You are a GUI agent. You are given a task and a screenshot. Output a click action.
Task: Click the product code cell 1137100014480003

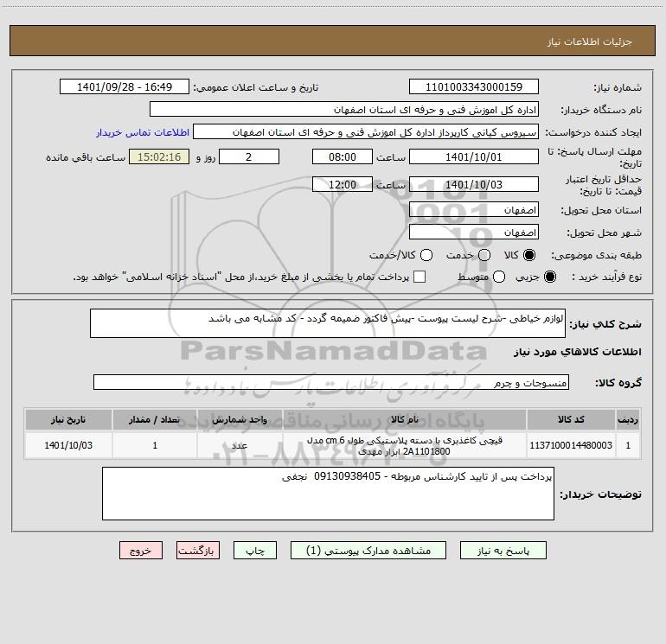[571, 445]
